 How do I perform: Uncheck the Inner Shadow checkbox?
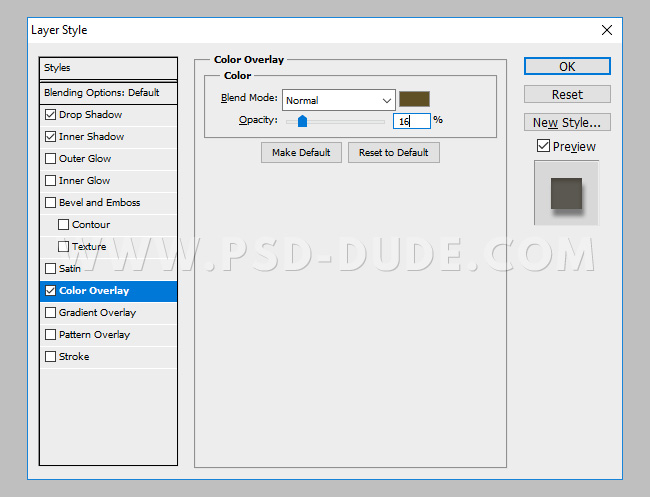[x=51, y=136]
